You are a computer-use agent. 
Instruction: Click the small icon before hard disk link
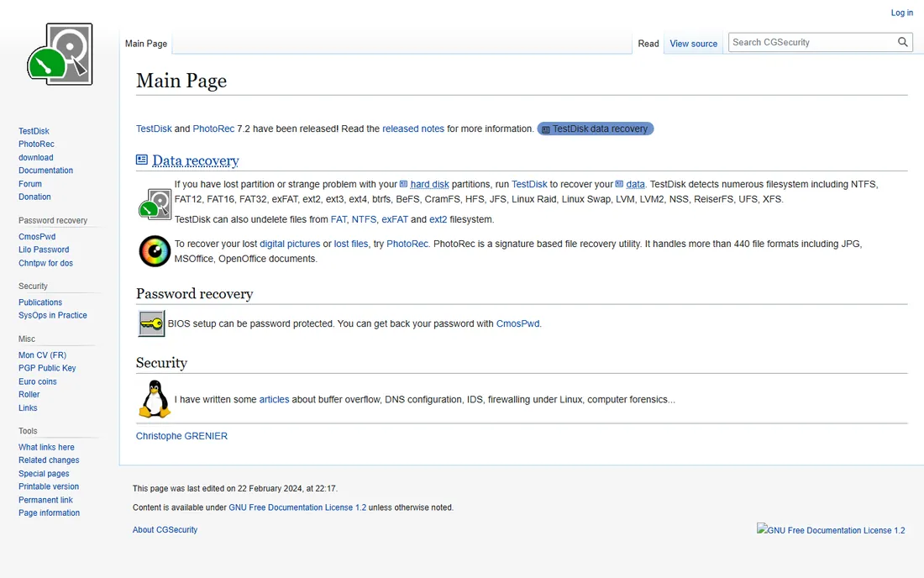(404, 184)
